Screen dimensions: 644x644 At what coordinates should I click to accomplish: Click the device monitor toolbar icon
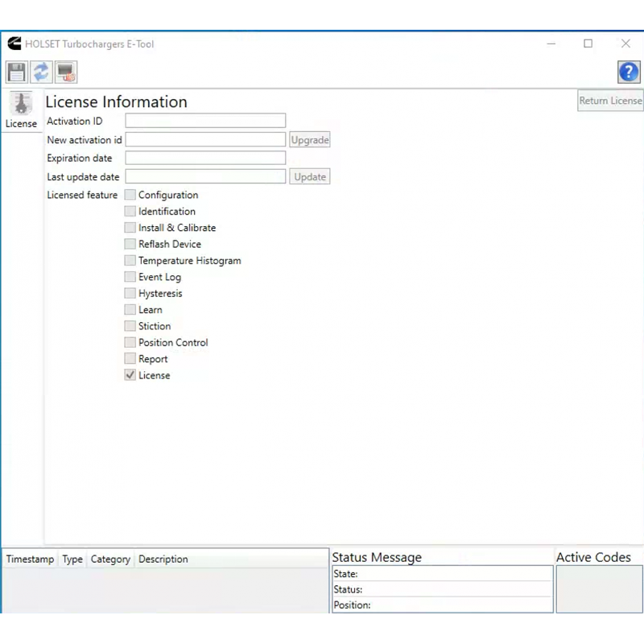pos(66,72)
